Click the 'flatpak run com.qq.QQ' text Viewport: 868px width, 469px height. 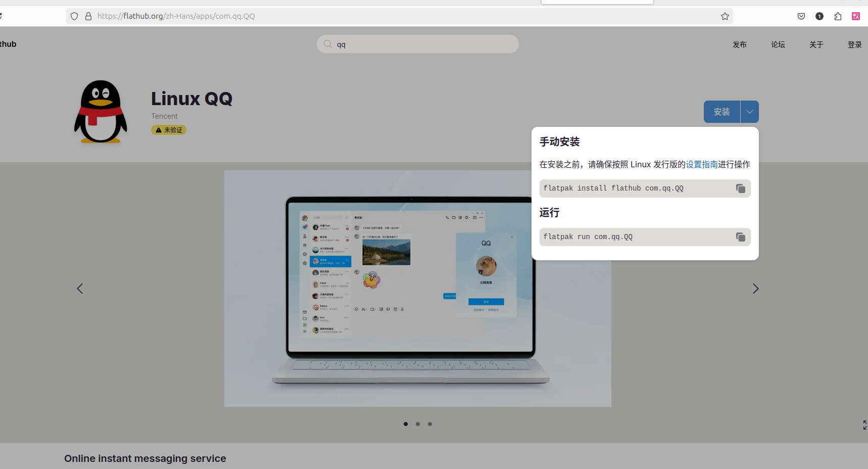[588, 237]
